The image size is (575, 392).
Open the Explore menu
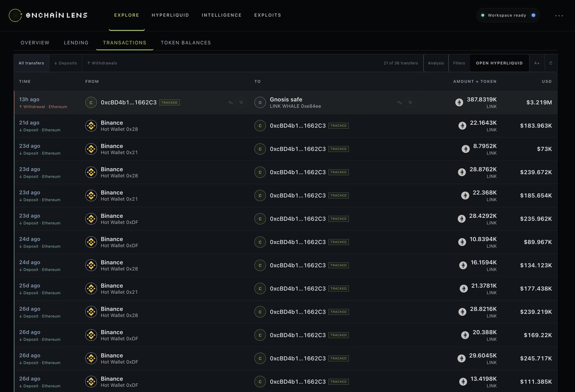126,15
